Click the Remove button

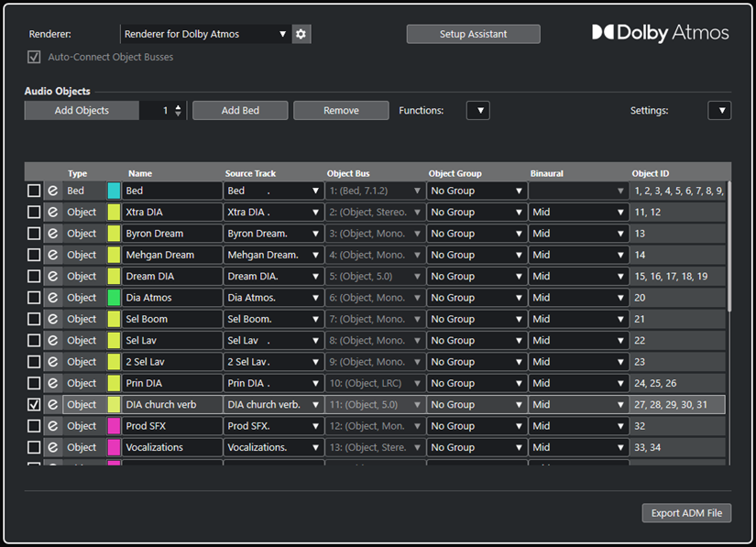coord(341,110)
